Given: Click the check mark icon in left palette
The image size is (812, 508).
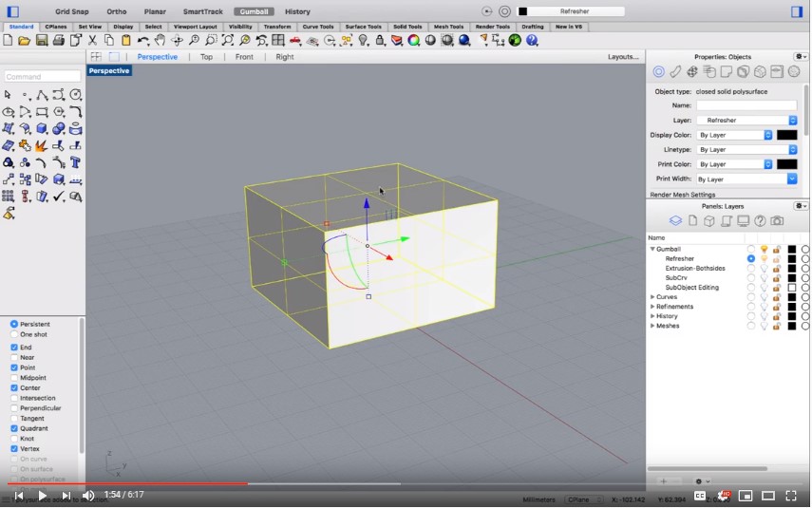Looking at the screenshot, I should tap(59, 197).
